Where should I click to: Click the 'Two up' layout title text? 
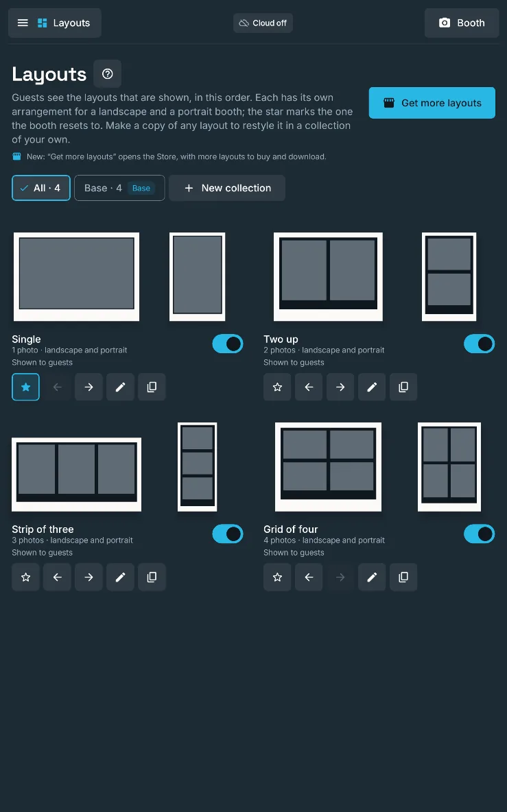coord(281,339)
